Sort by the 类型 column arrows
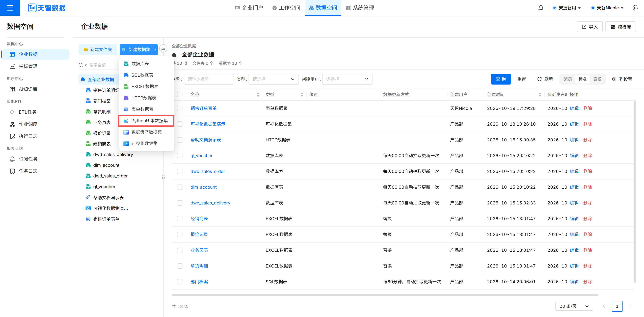Viewport: 644px width, 317px height. [x=302, y=94]
